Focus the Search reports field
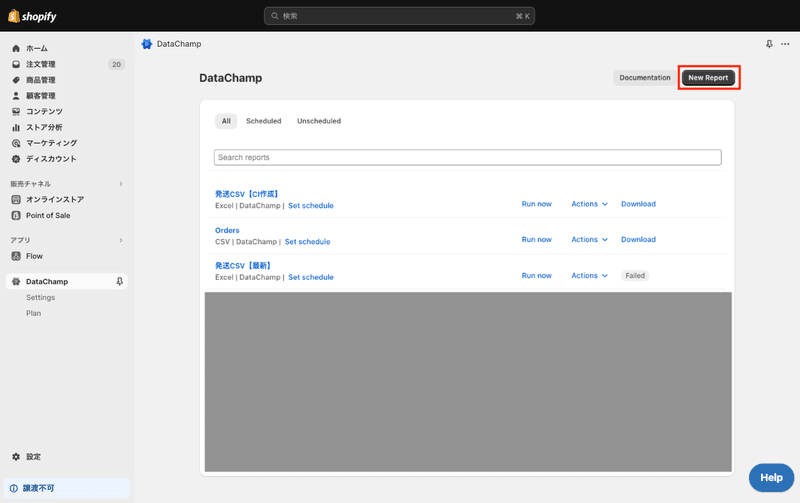The width and height of the screenshot is (800, 503). click(x=467, y=157)
